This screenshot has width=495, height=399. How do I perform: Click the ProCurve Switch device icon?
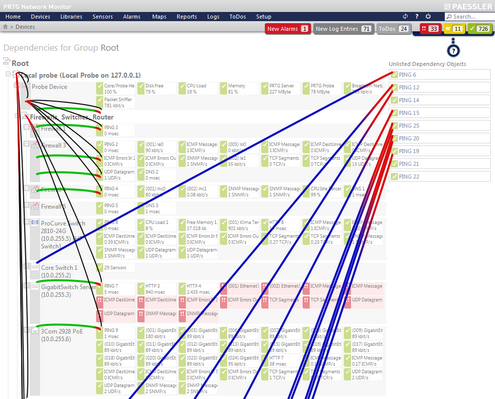click(35, 222)
